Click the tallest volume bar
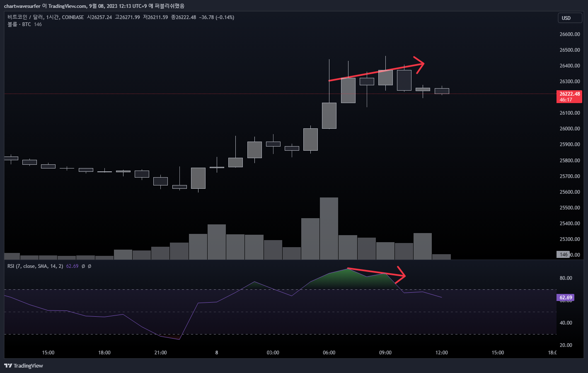The image size is (588, 373). pos(329,229)
